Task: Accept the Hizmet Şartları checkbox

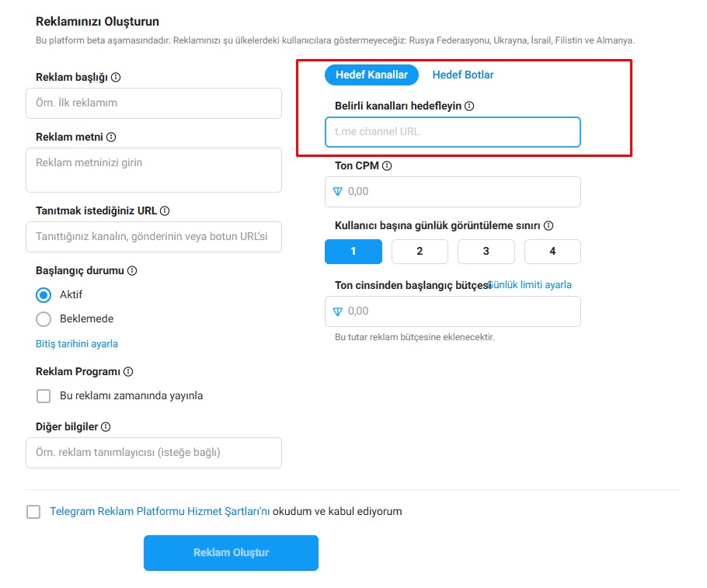Action: click(33, 512)
